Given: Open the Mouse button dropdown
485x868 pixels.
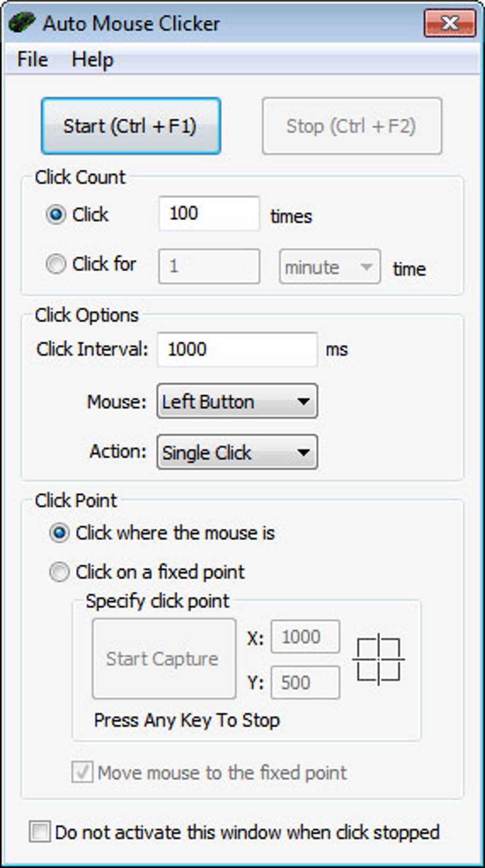Looking at the screenshot, I should [237, 402].
